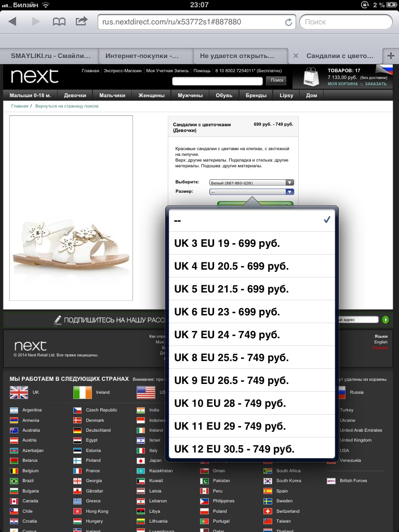The image size is (399, 532).
Task: Click Вернуться на страницу поиска link
Action: [x=67, y=106]
